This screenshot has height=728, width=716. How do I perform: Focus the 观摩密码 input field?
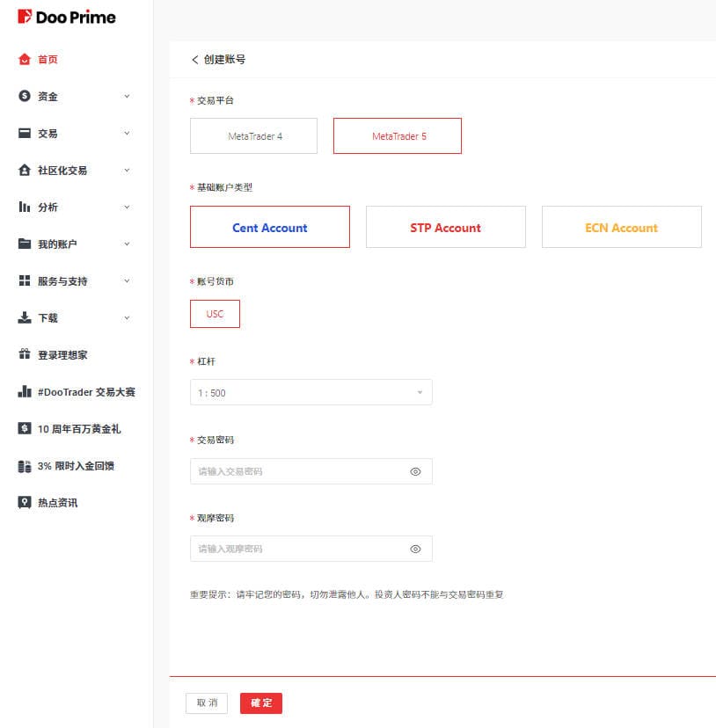311,549
